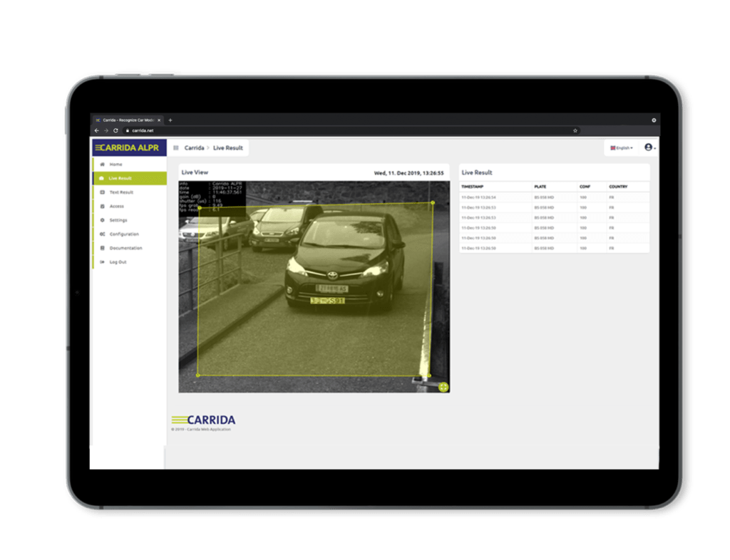
Task: Click the COUNTRY column header
Action: pos(618,187)
